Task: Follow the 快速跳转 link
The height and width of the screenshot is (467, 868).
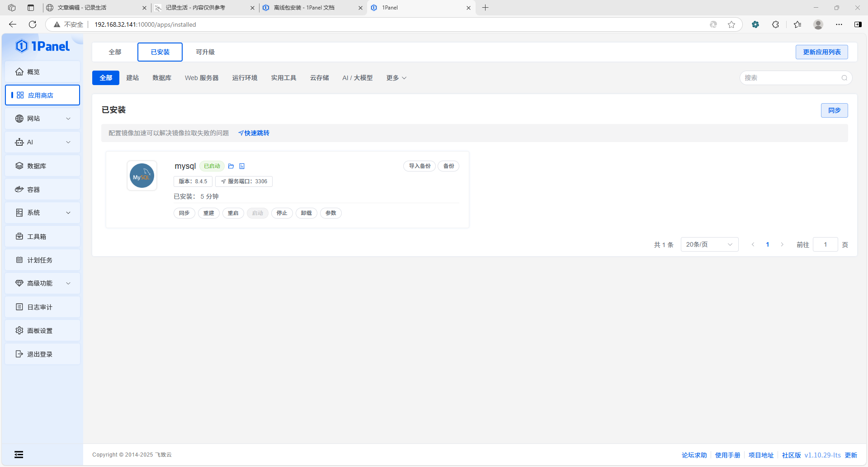Action: [x=254, y=133]
